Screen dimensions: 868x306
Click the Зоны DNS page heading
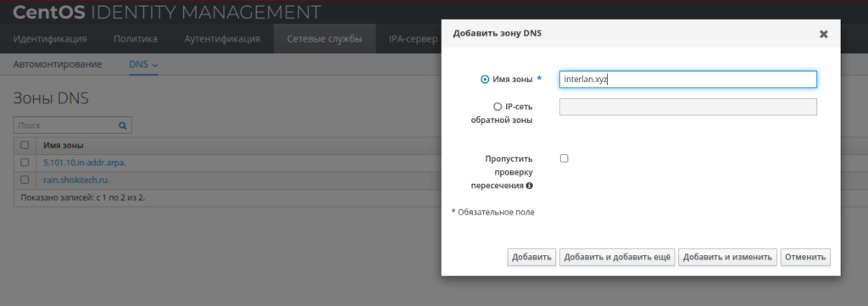coord(51,98)
